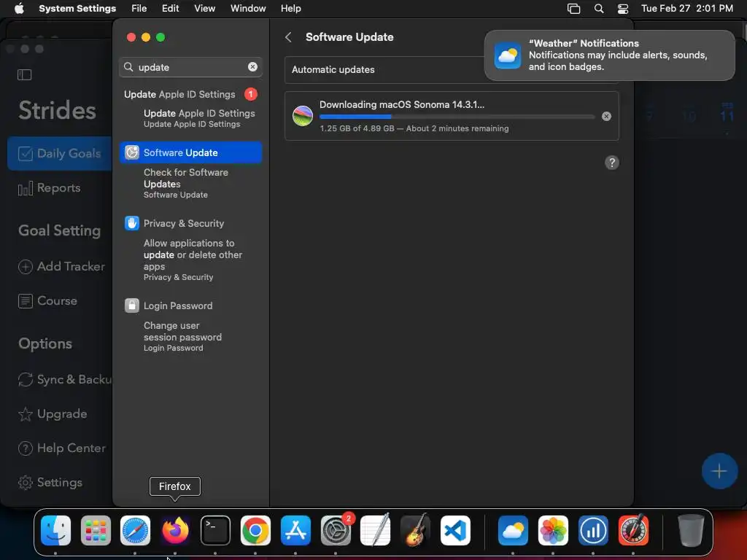Image resolution: width=747 pixels, height=560 pixels.
Task: Cancel the macOS Sonoma download
Action: 606,116
